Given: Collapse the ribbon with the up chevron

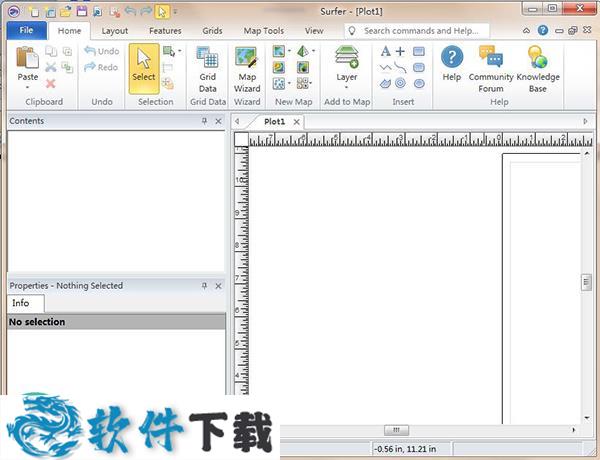Looking at the screenshot, I should coord(527,31).
